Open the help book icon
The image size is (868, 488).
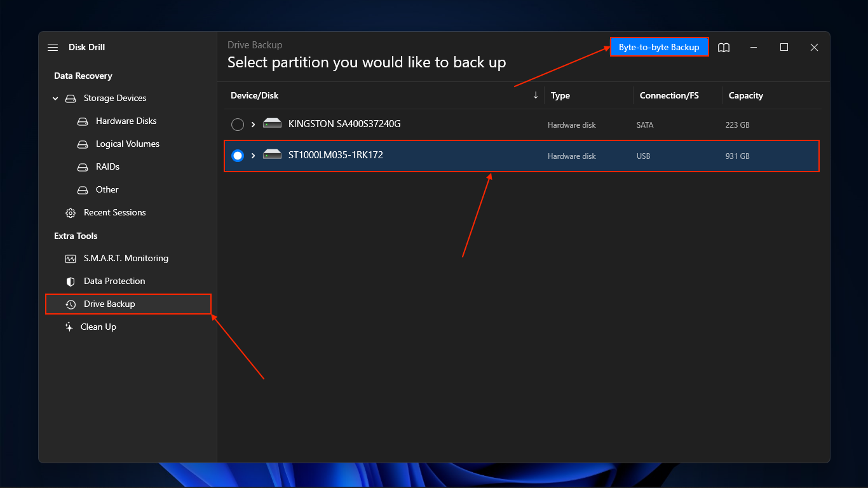tap(724, 48)
